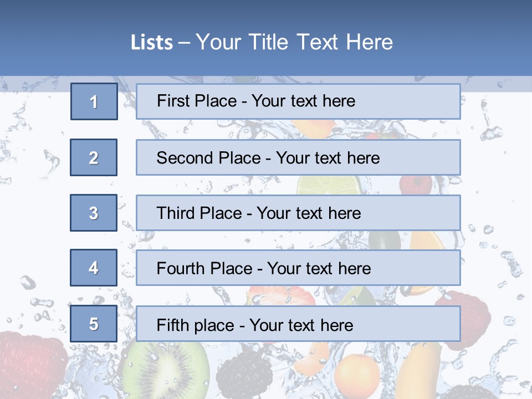Pick the number 4 box
This screenshot has width=532, height=399.
pyautogui.click(x=94, y=268)
